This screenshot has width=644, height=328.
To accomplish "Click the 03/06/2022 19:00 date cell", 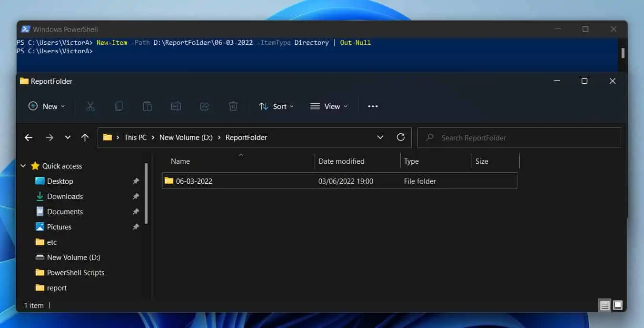I will pyautogui.click(x=346, y=181).
